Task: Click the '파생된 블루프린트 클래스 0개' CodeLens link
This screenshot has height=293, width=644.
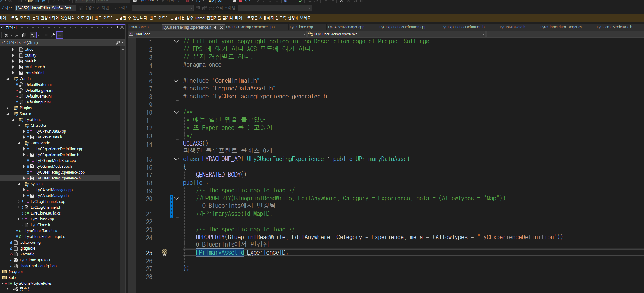Action: [x=228, y=151]
